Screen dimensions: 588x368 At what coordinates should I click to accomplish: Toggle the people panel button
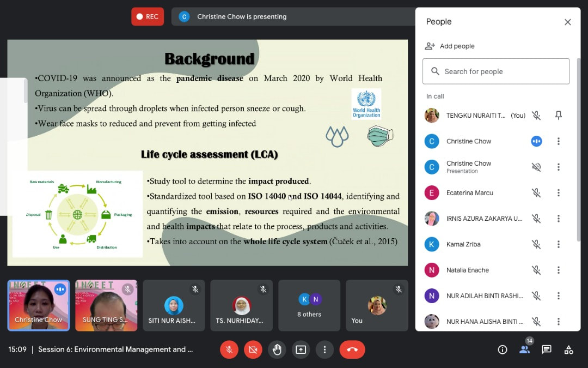(524, 349)
